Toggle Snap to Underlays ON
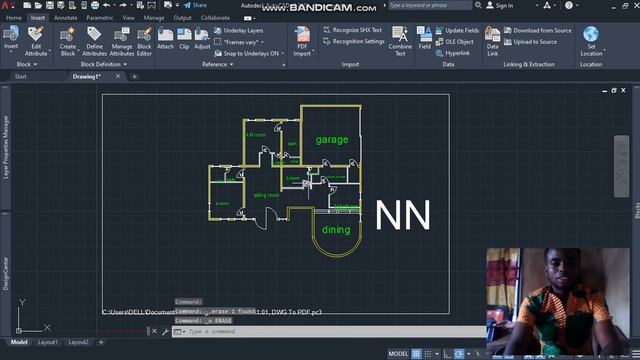 point(249,53)
